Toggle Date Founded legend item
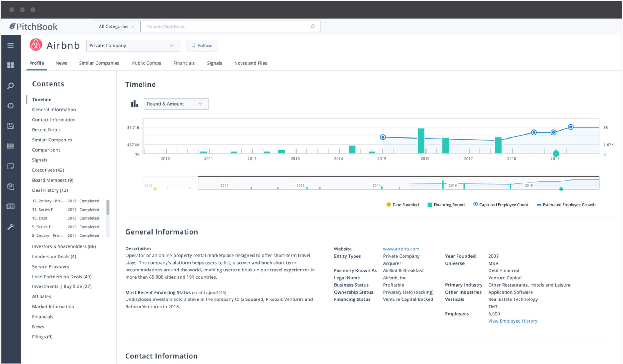Image resolution: width=623 pixels, height=364 pixels. click(402, 205)
